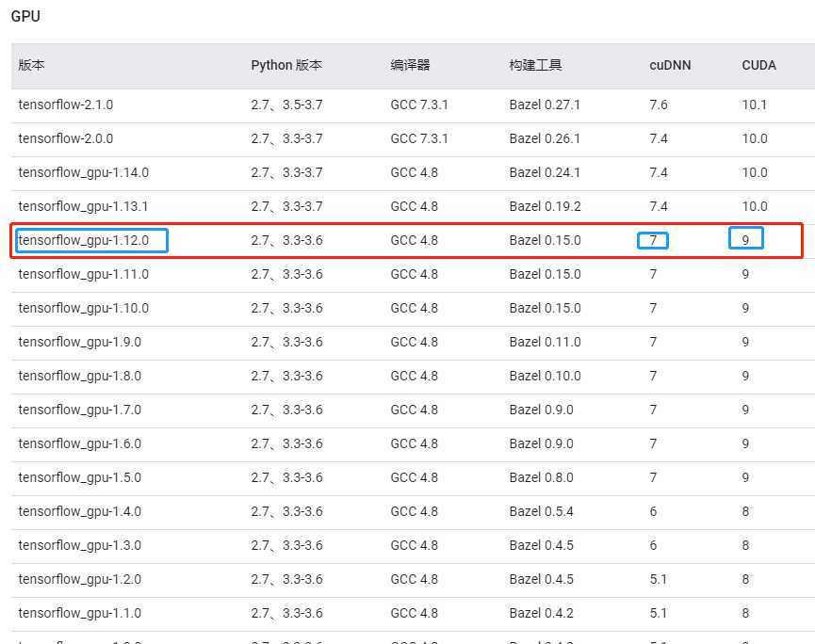
Task: Click the 构建工具 column header
Action: point(535,65)
